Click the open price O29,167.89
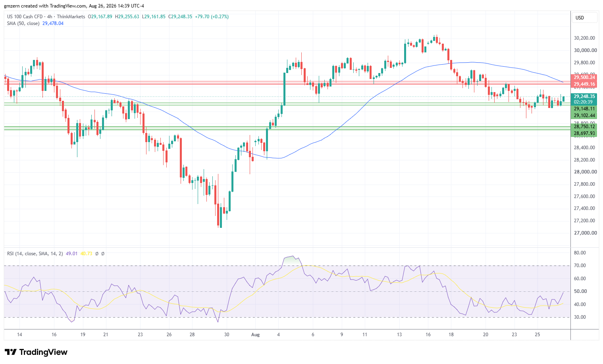603x364 pixels. 100,17
